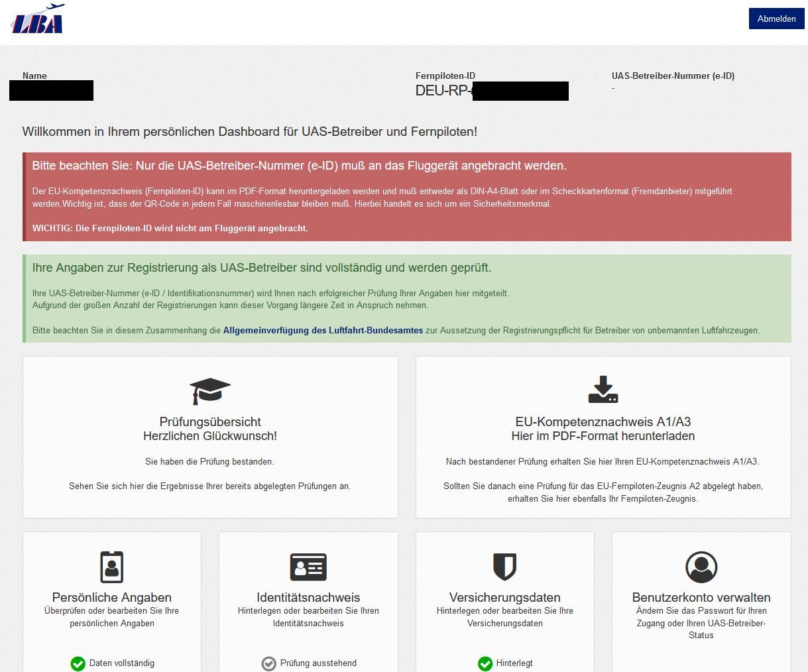
Task: Click the LBA logo
Action: coord(38,19)
